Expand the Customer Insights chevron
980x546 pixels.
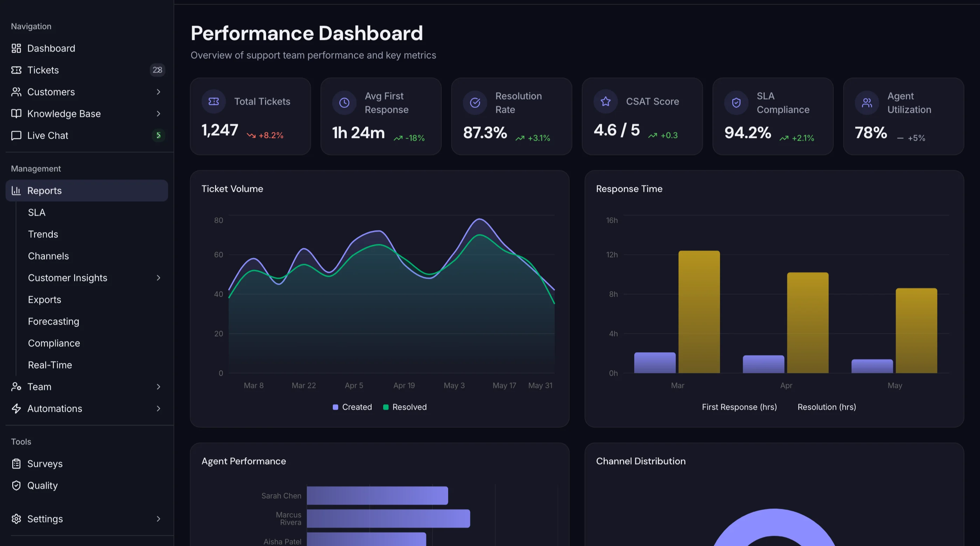[x=158, y=278]
